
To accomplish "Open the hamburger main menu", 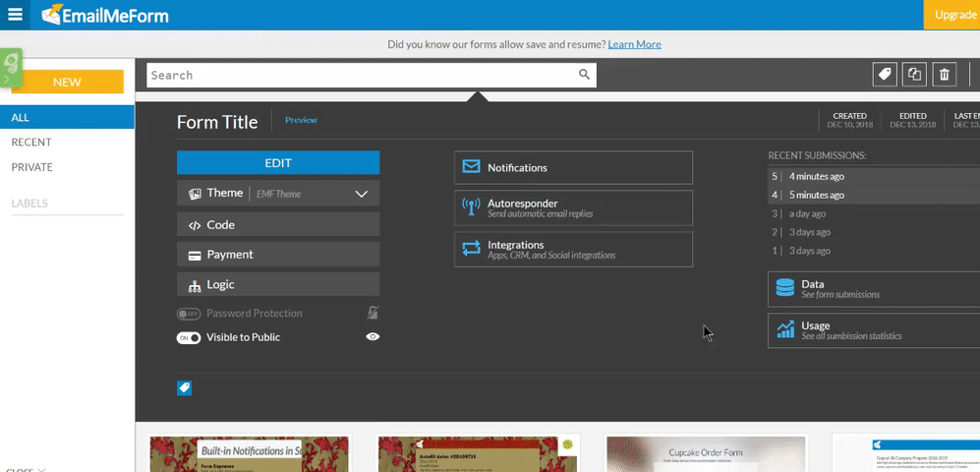I will coord(15,15).
